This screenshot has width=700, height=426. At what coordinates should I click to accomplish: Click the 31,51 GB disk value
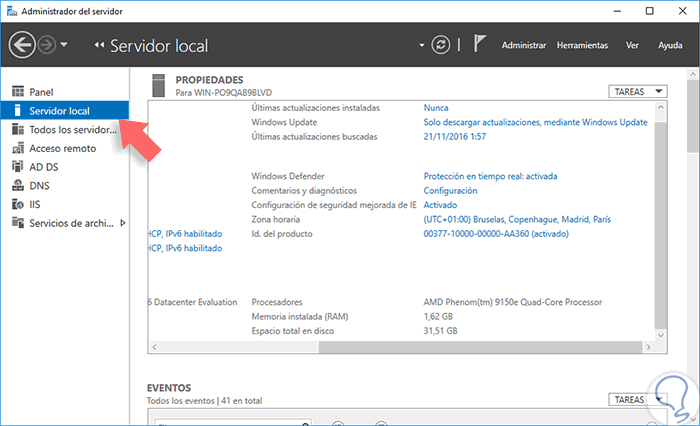[440, 331]
